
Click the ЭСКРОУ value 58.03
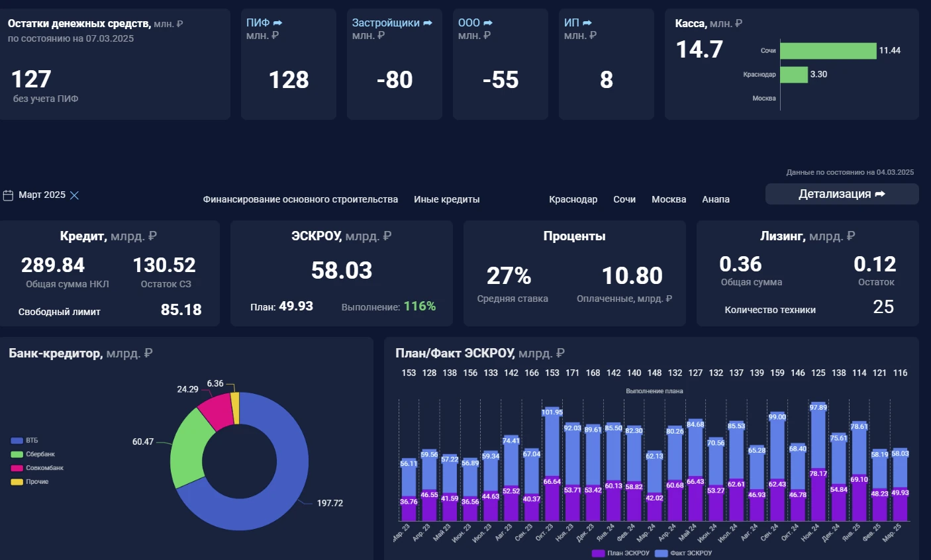click(342, 271)
